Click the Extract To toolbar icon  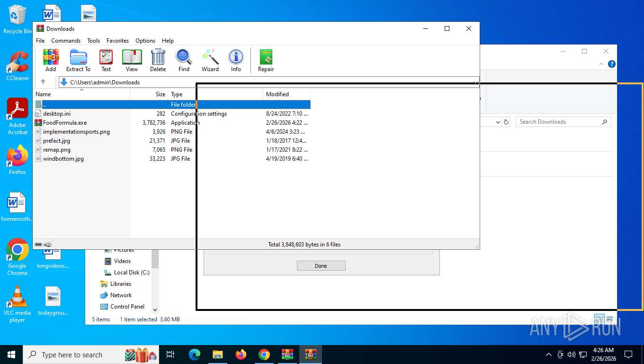click(x=78, y=60)
